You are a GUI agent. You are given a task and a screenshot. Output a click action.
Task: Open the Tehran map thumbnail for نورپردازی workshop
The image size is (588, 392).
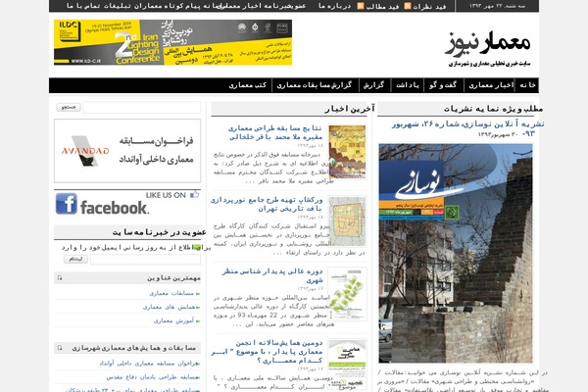(x=347, y=221)
